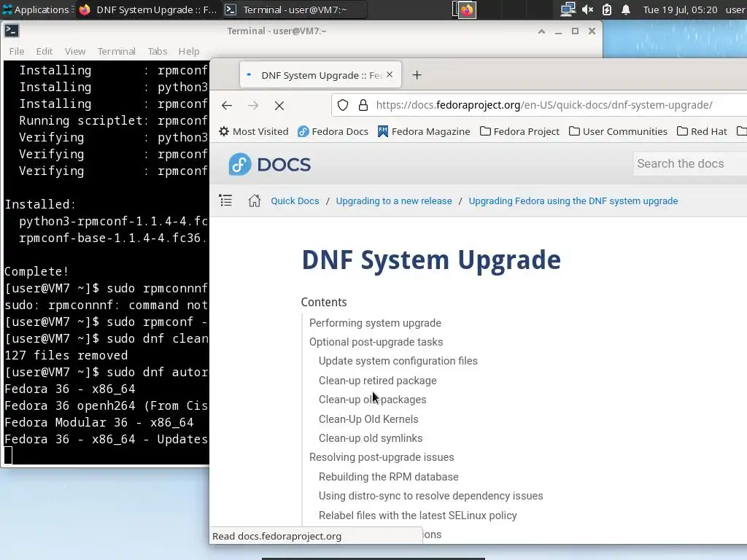
Task: Open Terminal View menu
Action: tap(75, 52)
